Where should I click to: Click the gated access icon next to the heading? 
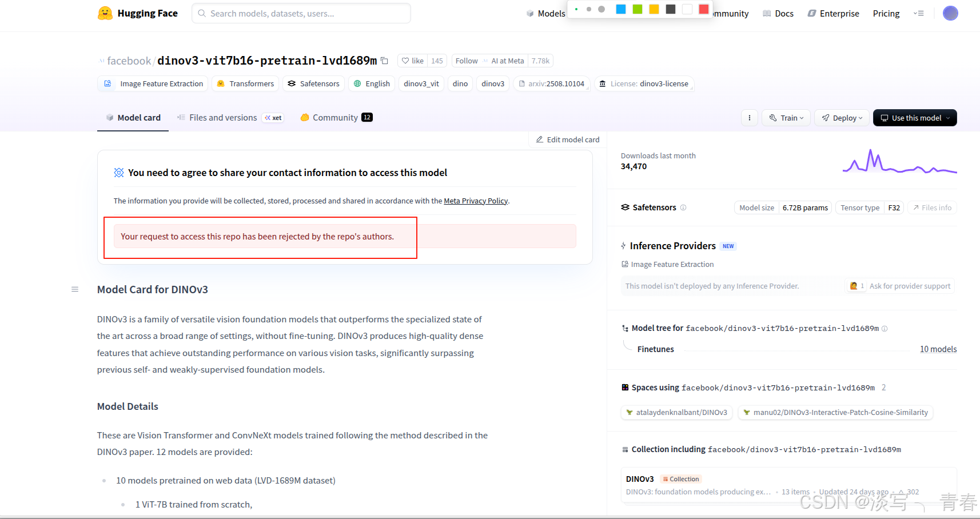[119, 173]
